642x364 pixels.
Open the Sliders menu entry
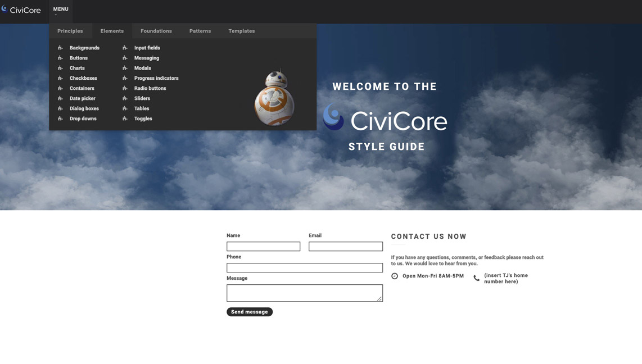(x=142, y=98)
